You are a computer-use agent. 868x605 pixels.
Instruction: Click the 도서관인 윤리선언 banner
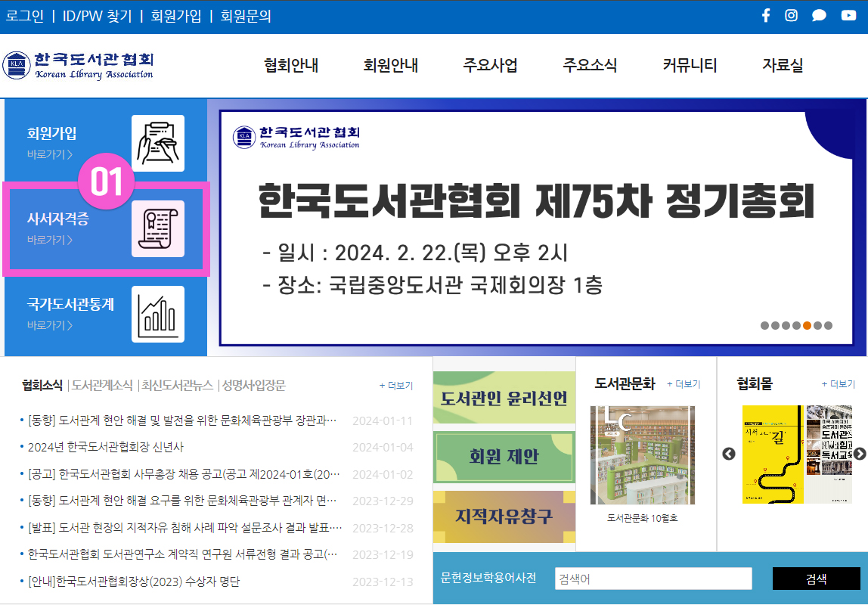coord(504,398)
